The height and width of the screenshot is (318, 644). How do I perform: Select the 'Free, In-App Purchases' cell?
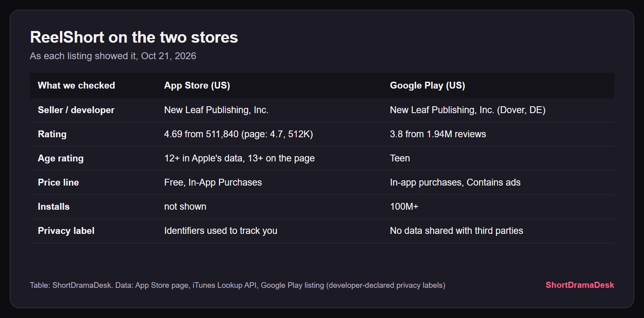[x=213, y=182]
